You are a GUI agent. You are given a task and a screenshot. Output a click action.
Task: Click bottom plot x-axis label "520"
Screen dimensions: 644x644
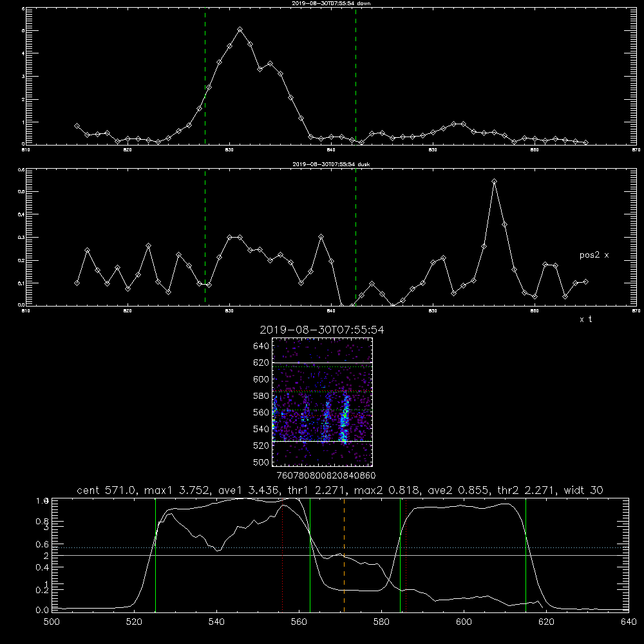click(135, 622)
